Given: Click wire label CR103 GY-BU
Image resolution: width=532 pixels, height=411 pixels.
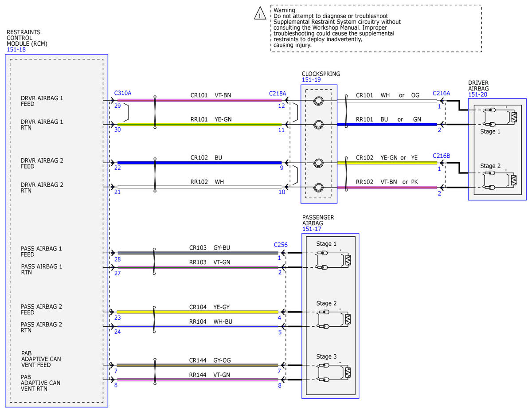Looking at the screenshot, I should (210, 248).
